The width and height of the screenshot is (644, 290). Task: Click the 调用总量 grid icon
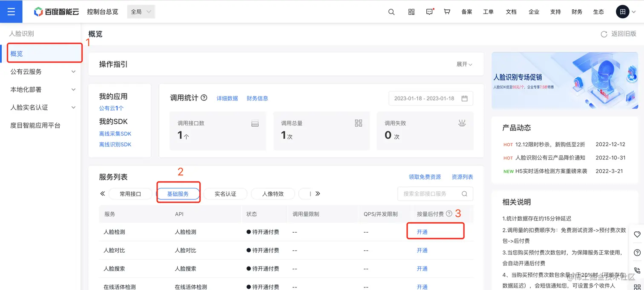pyautogui.click(x=359, y=123)
